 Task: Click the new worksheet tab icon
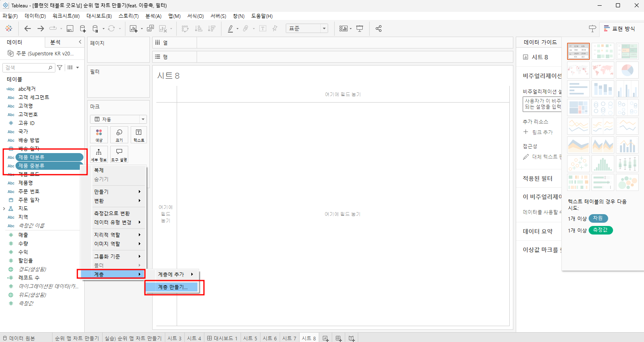coord(326,338)
